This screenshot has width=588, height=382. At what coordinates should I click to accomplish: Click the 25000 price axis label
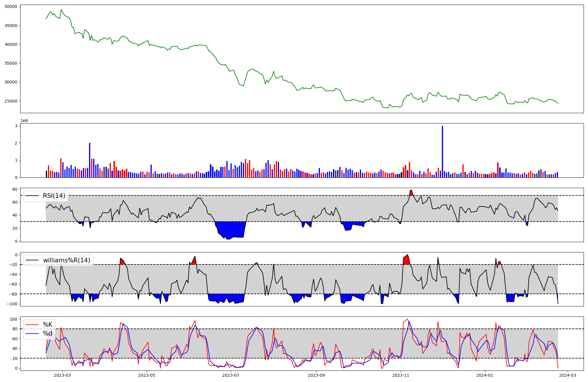(11, 101)
